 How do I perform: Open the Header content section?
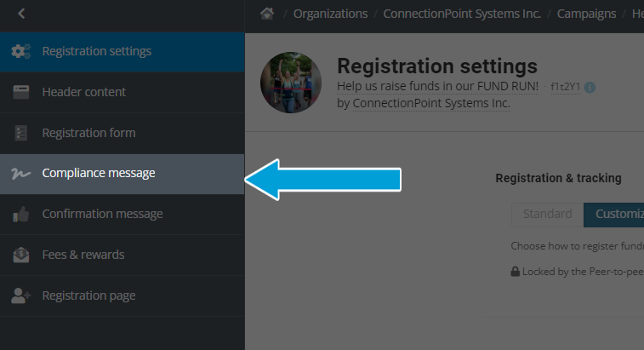(83, 92)
